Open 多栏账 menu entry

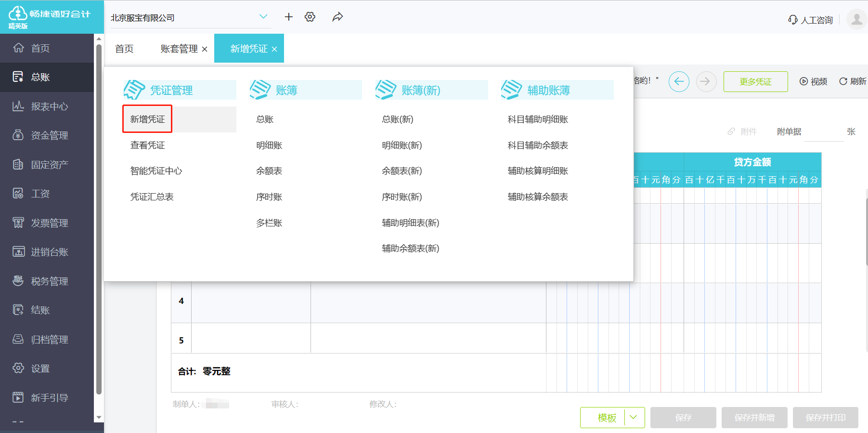point(269,223)
